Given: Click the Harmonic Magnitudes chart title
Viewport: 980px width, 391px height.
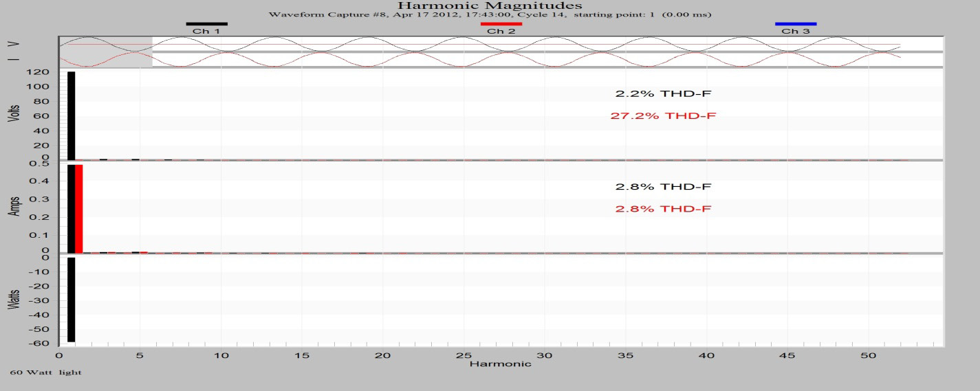Looking at the screenshot, I should 490,6.
